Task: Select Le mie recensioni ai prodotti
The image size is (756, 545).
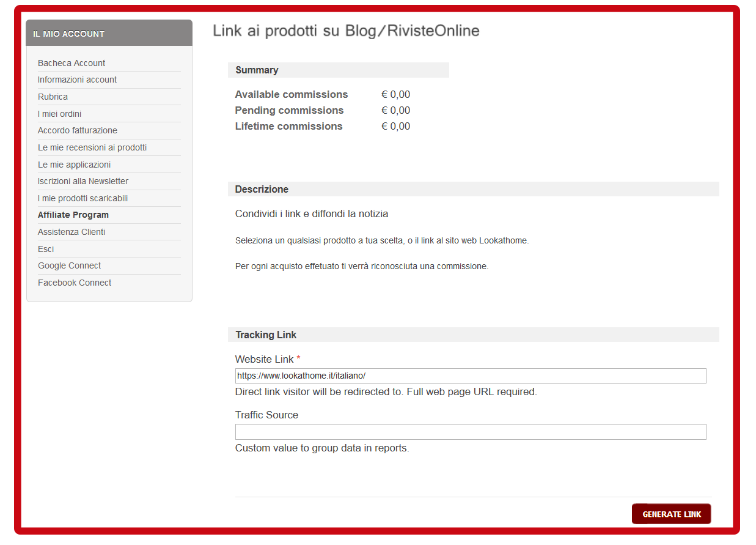Action: pos(92,147)
